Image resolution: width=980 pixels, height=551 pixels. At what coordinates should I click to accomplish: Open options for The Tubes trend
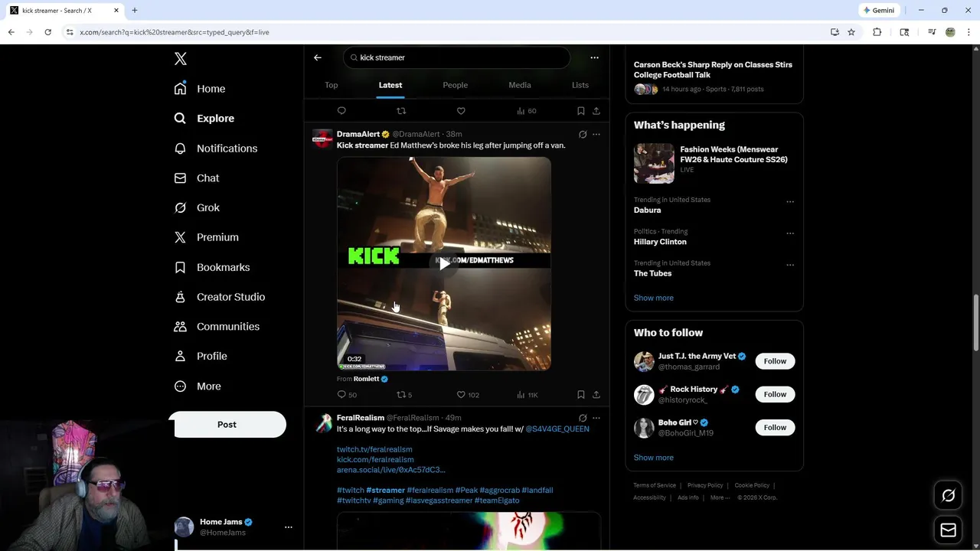pyautogui.click(x=790, y=265)
